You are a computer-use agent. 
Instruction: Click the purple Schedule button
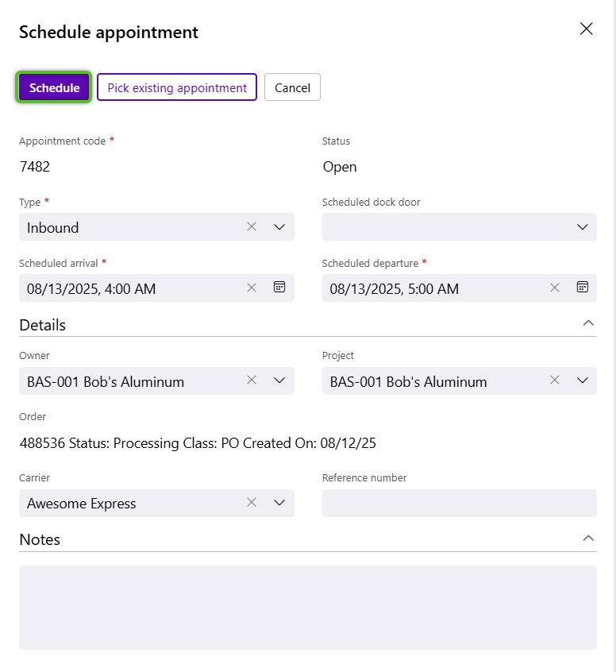[54, 87]
